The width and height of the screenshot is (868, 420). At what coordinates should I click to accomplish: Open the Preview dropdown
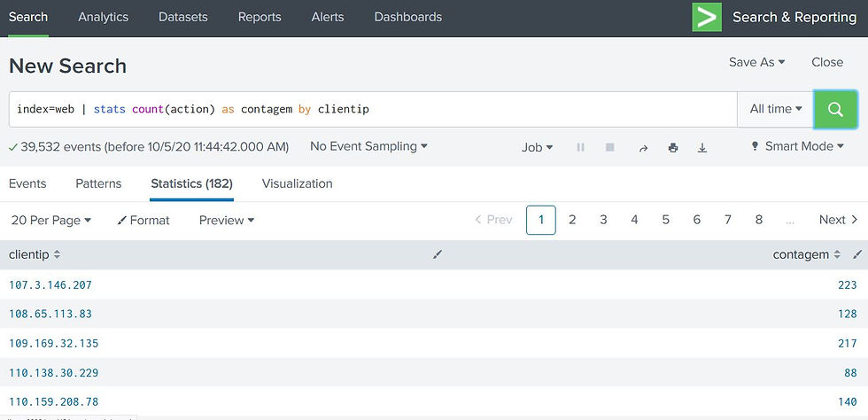[227, 220]
